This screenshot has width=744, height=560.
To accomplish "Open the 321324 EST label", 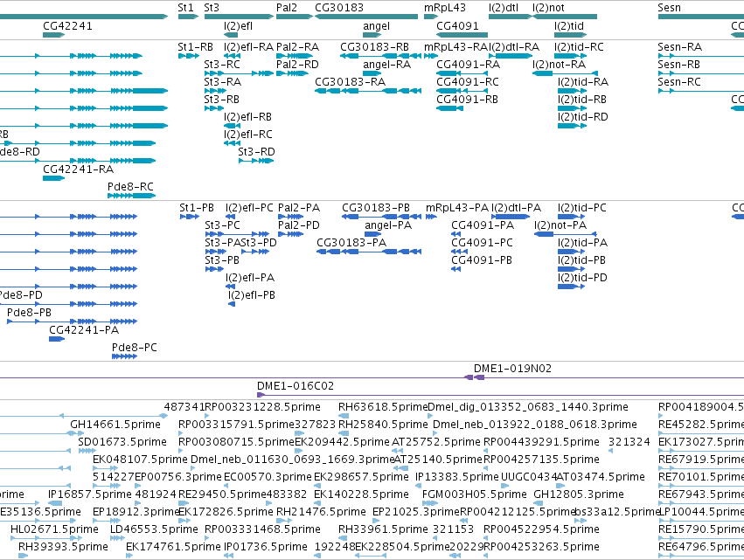I will tap(629, 442).
